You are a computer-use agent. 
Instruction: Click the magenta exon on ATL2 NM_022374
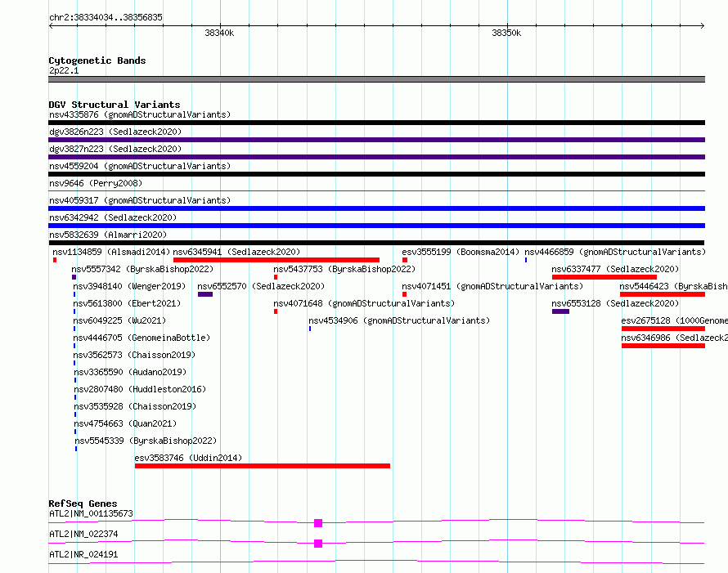click(x=318, y=544)
